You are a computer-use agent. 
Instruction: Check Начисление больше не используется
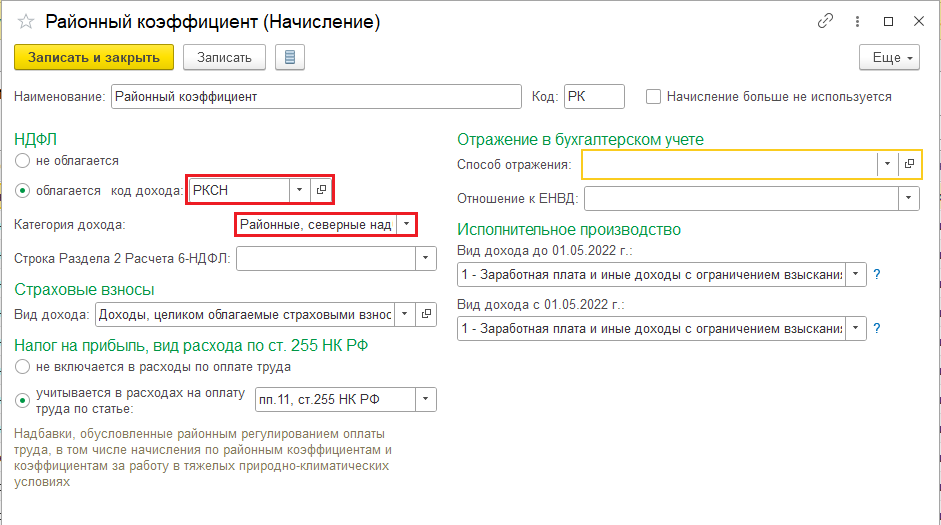(653, 97)
